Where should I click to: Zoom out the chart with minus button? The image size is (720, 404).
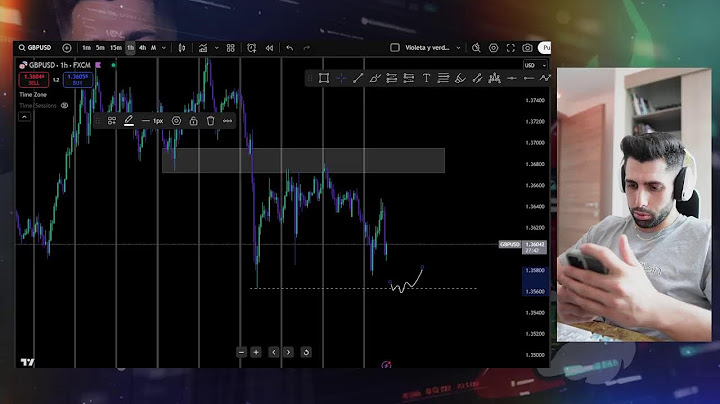242,352
